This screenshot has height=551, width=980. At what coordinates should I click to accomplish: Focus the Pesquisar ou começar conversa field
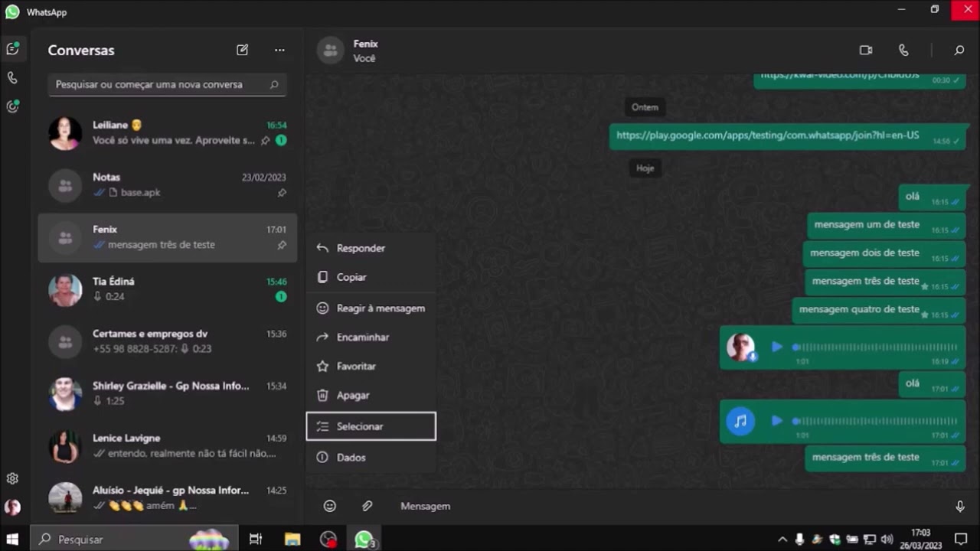167,85
